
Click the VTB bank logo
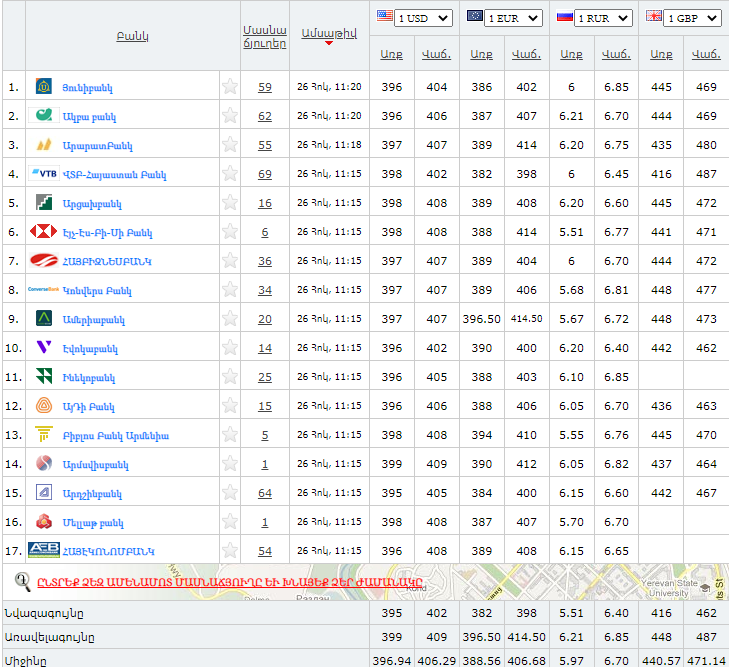[x=44, y=173]
